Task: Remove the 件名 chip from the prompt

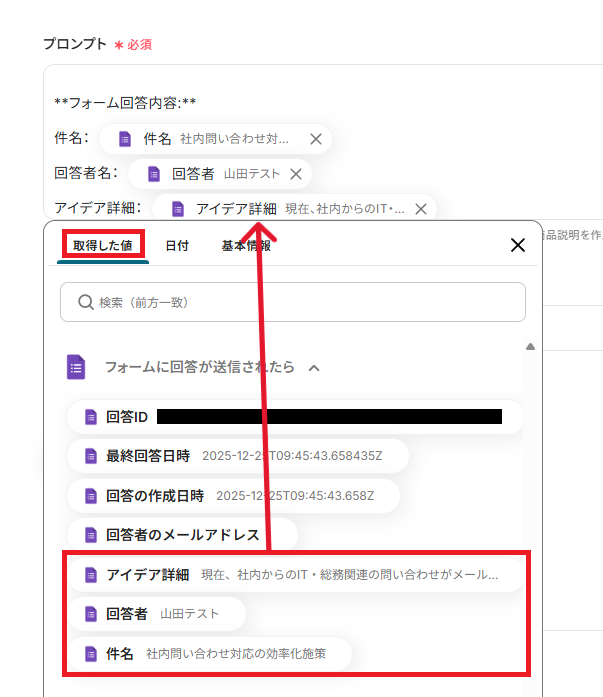Action: click(x=316, y=139)
